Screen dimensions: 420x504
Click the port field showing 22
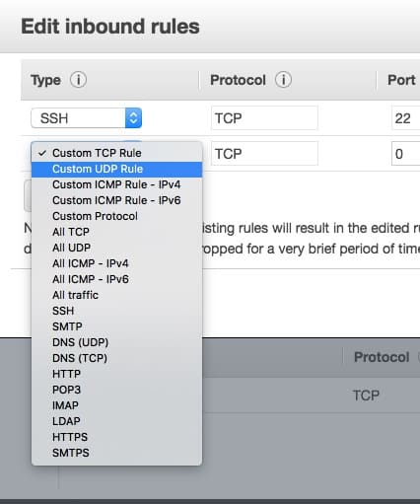coord(406,118)
